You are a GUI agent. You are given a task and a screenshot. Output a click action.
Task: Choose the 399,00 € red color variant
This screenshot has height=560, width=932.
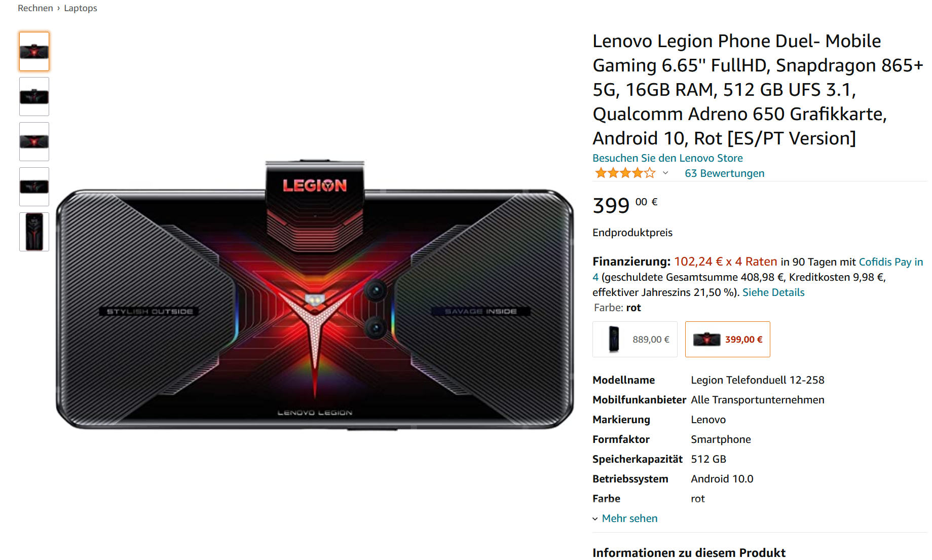point(727,339)
